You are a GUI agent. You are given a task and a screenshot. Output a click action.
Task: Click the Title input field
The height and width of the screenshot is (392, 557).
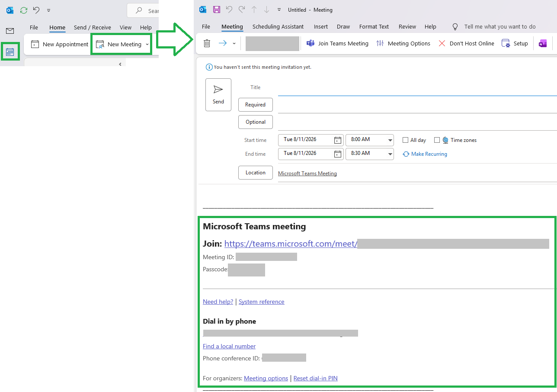[x=417, y=88]
